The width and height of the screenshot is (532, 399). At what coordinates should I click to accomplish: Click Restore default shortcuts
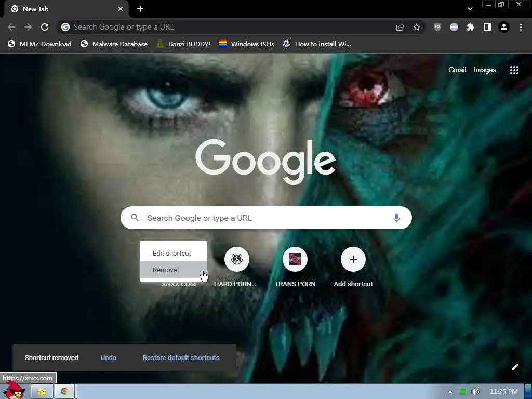click(x=181, y=357)
